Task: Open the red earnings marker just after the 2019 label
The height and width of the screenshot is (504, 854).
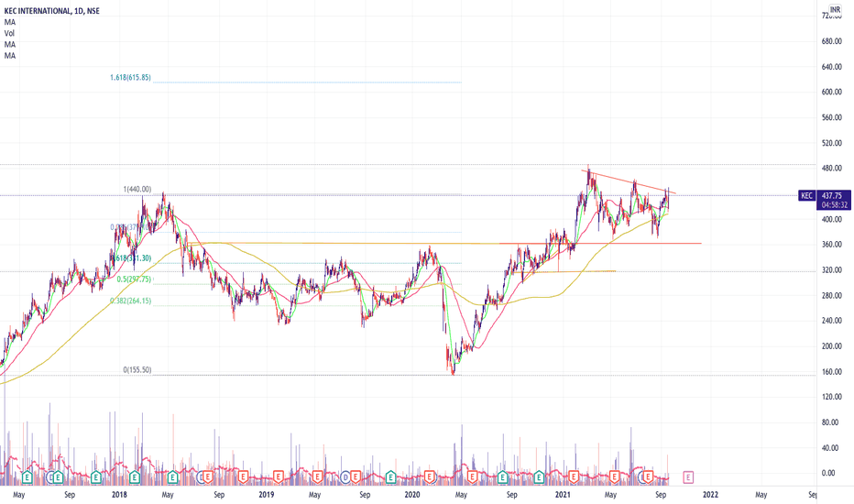Action: pyautogui.click(x=278, y=477)
